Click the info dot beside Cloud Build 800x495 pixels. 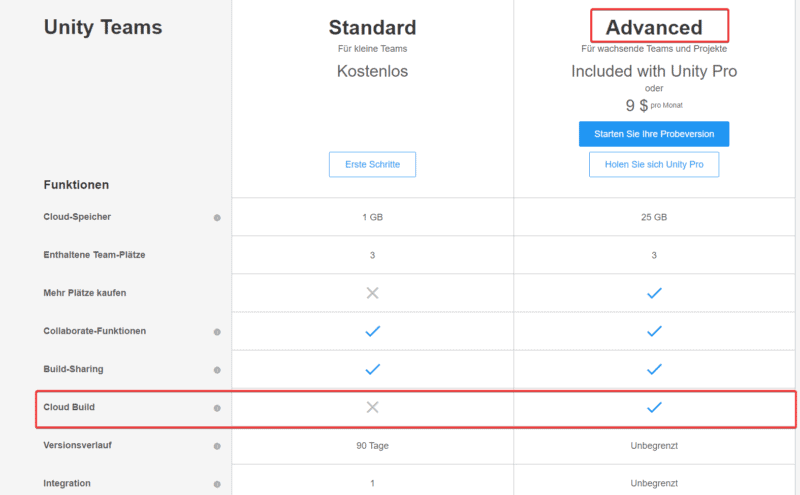click(x=217, y=408)
